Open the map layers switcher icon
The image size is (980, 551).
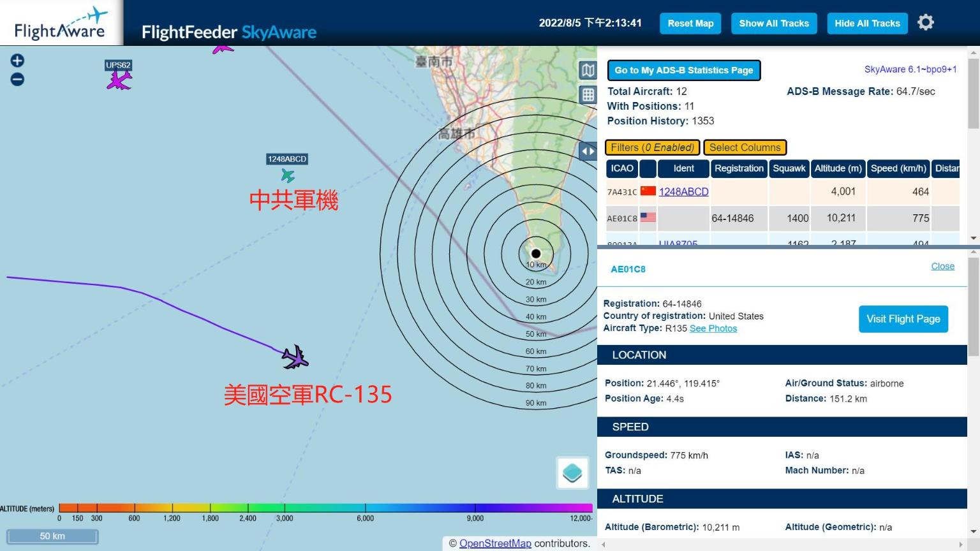[572, 473]
